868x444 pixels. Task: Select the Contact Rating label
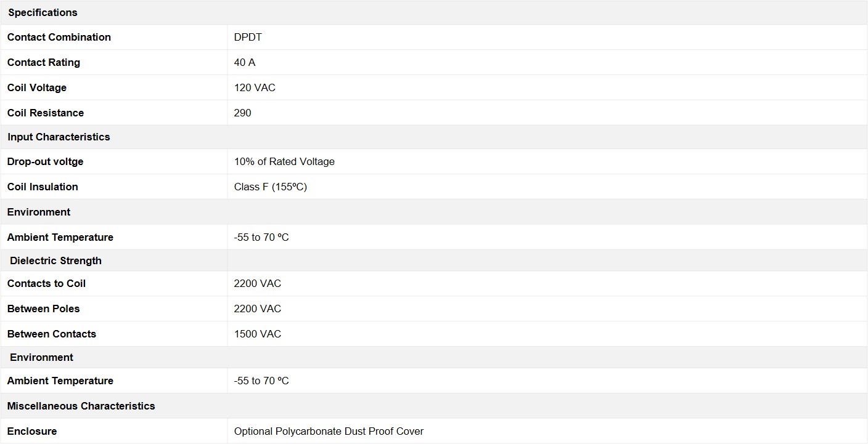pyautogui.click(x=44, y=62)
